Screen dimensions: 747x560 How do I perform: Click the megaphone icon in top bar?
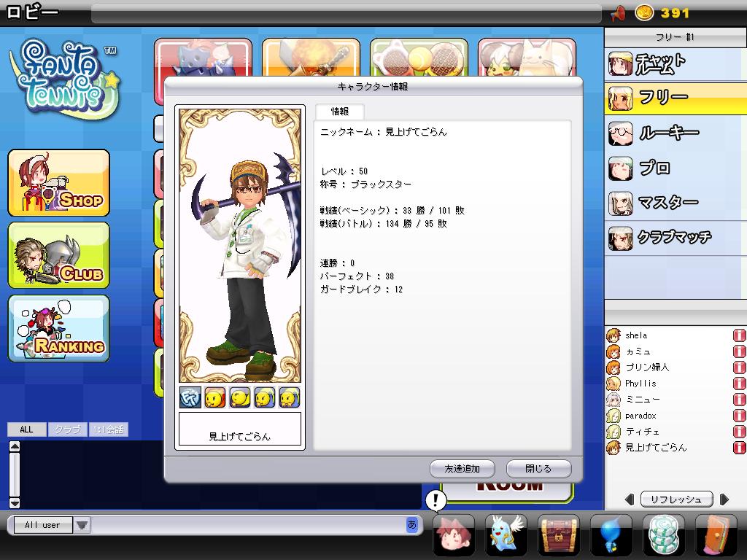[618, 13]
